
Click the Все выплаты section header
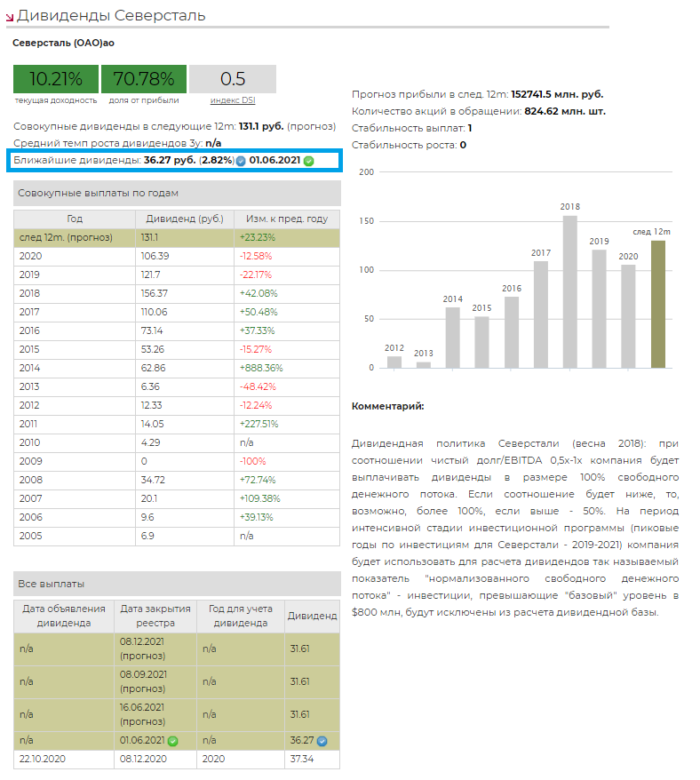click(177, 584)
